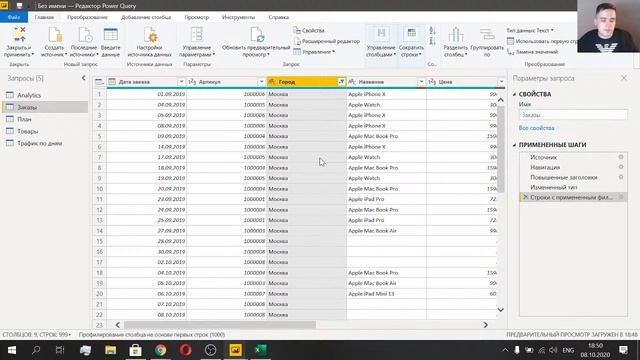Open the Data Type Text dropdown

click(530, 31)
